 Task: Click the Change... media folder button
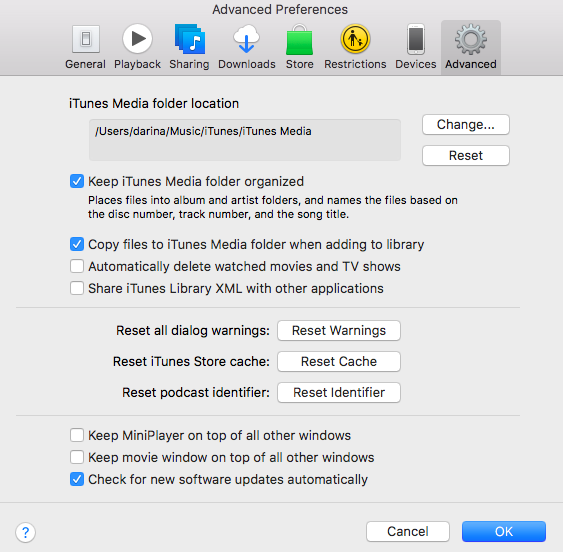pos(466,125)
